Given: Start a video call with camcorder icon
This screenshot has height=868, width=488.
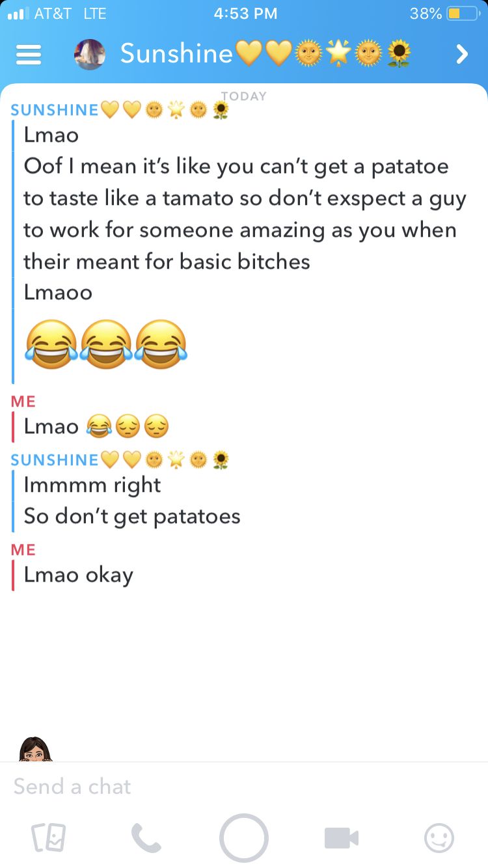Looking at the screenshot, I should coord(342,838).
